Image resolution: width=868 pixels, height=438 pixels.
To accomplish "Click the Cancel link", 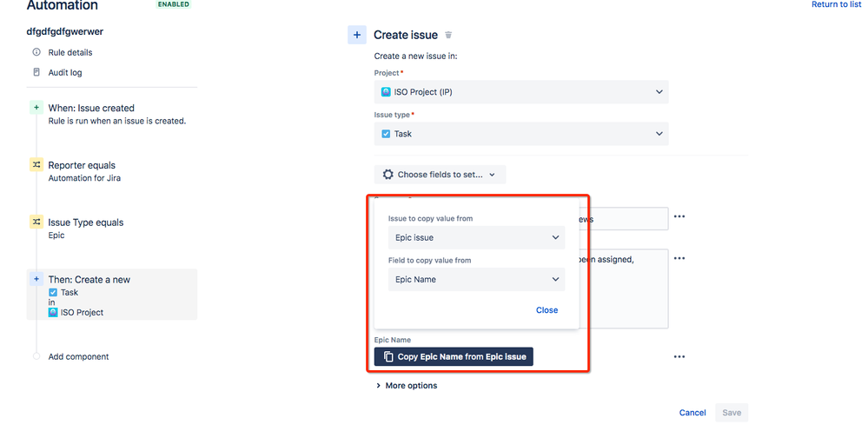I will pos(692,413).
